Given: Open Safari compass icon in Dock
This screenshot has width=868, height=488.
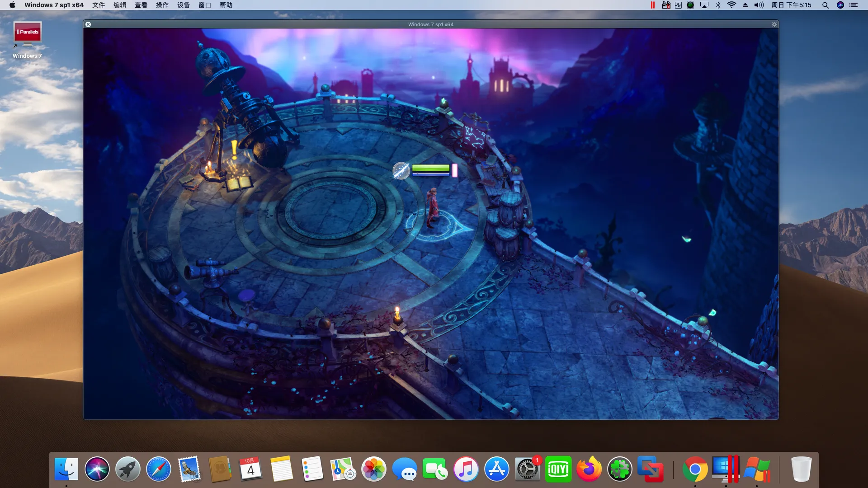Looking at the screenshot, I should click(159, 469).
